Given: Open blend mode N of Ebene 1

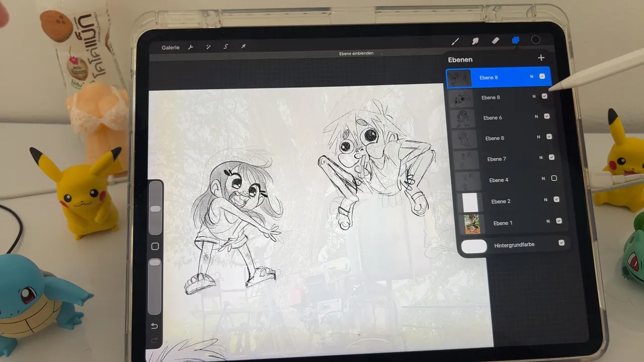Looking at the screenshot, I should [548, 221].
